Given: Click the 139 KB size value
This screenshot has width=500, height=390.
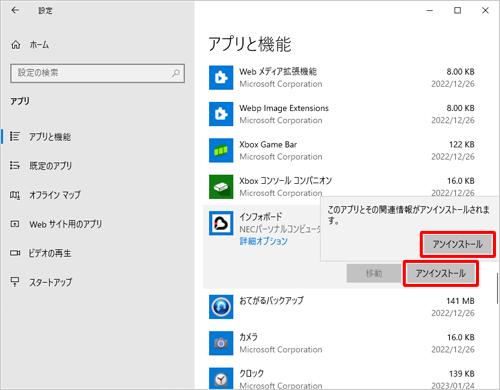Looking at the screenshot, I should [462, 374].
